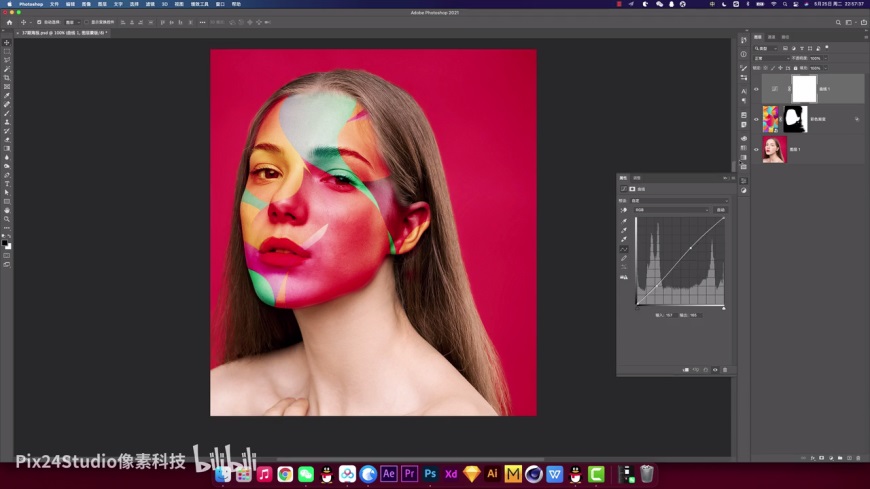Open the three-dots more align options
The height and width of the screenshot is (489, 870).
pos(202,22)
